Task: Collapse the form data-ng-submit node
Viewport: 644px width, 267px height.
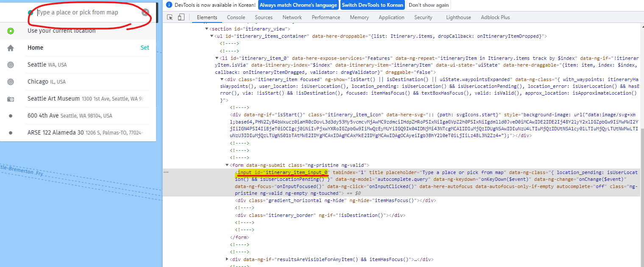Action: [x=227, y=165]
